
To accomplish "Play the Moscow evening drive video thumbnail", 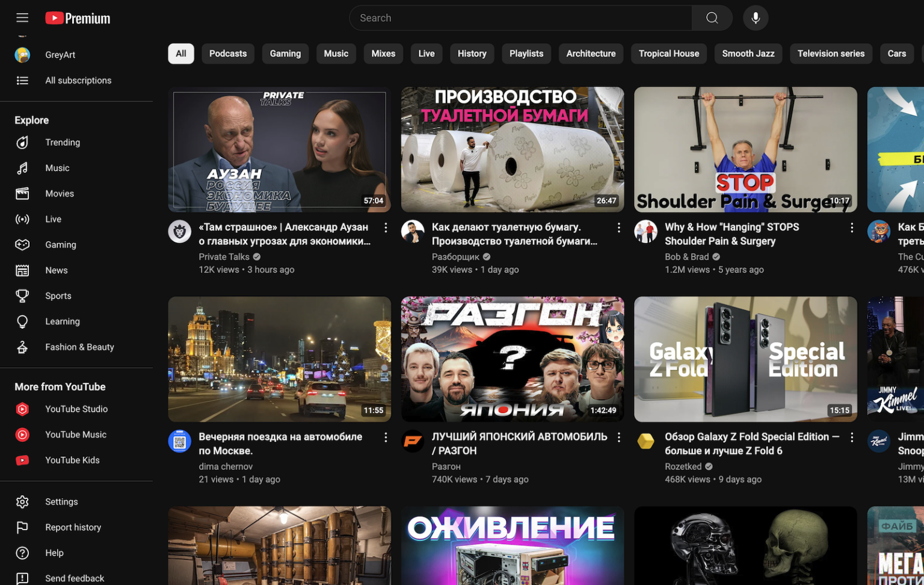I will pos(279,359).
